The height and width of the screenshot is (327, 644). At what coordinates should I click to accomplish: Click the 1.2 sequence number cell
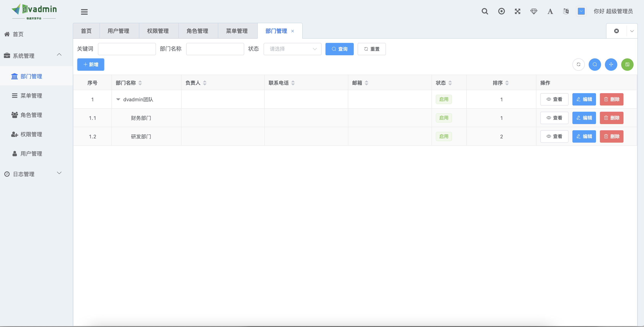(92, 137)
